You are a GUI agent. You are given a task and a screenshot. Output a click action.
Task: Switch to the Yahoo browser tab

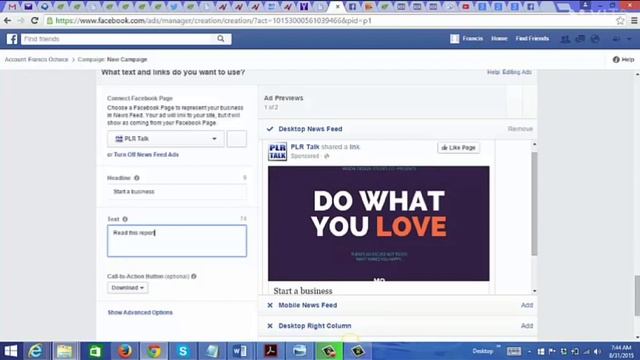coord(304,7)
